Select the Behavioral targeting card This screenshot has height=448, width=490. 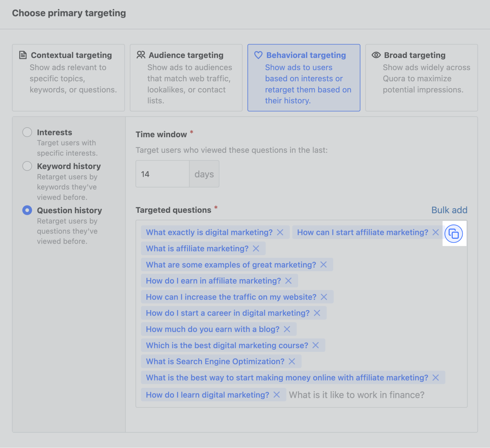pyautogui.click(x=304, y=77)
